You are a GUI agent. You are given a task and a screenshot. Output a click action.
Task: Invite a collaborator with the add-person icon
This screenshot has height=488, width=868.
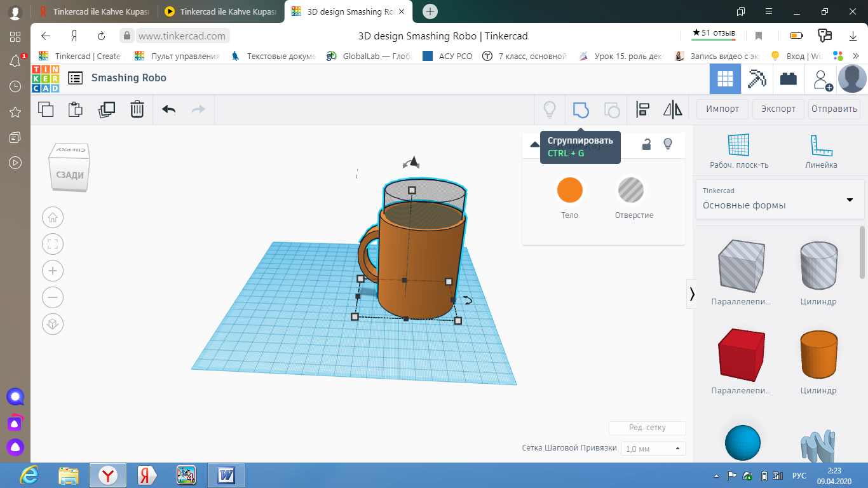tap(822, 80)
